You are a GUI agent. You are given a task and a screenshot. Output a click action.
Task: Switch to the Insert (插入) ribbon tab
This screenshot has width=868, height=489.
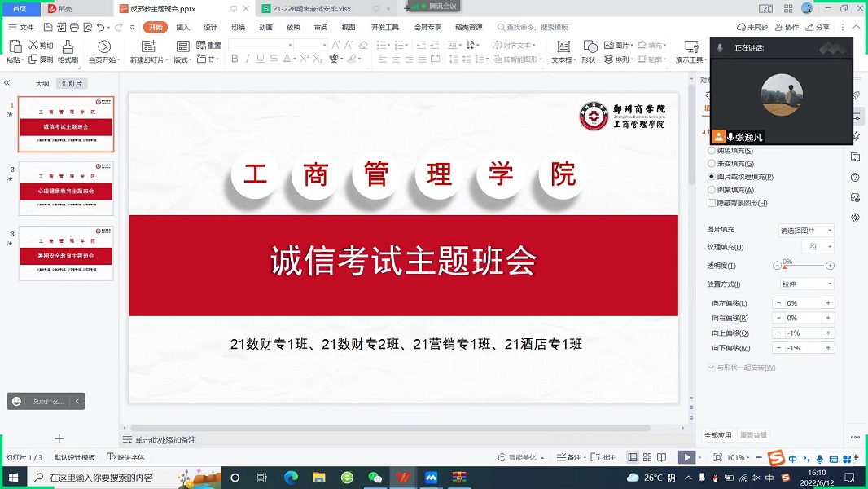click(x=183, y=27)
